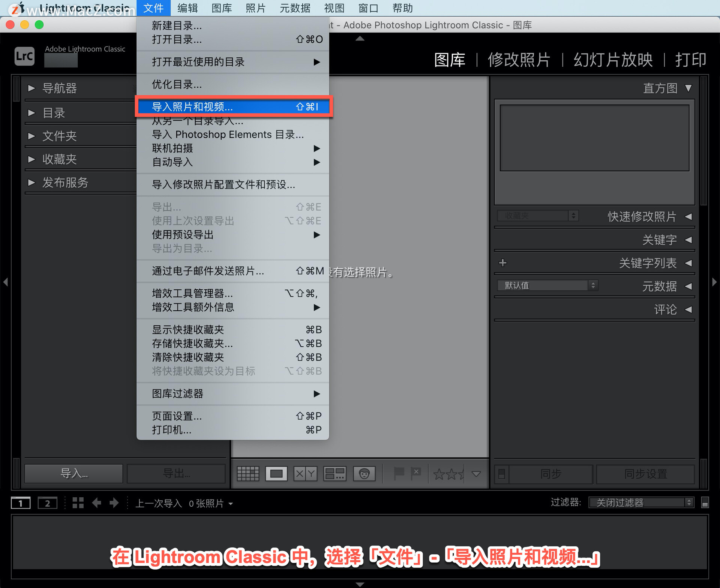The height and width of the screenshot is (588, 720).
Task: Go forward with filmstrip right arrow
Action: (114, 503)
